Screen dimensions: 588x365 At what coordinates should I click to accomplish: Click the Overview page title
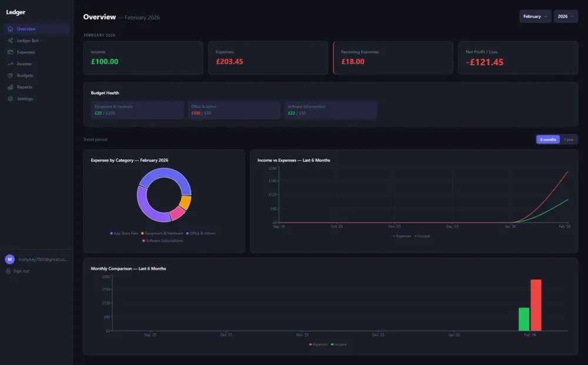[99, 17]
